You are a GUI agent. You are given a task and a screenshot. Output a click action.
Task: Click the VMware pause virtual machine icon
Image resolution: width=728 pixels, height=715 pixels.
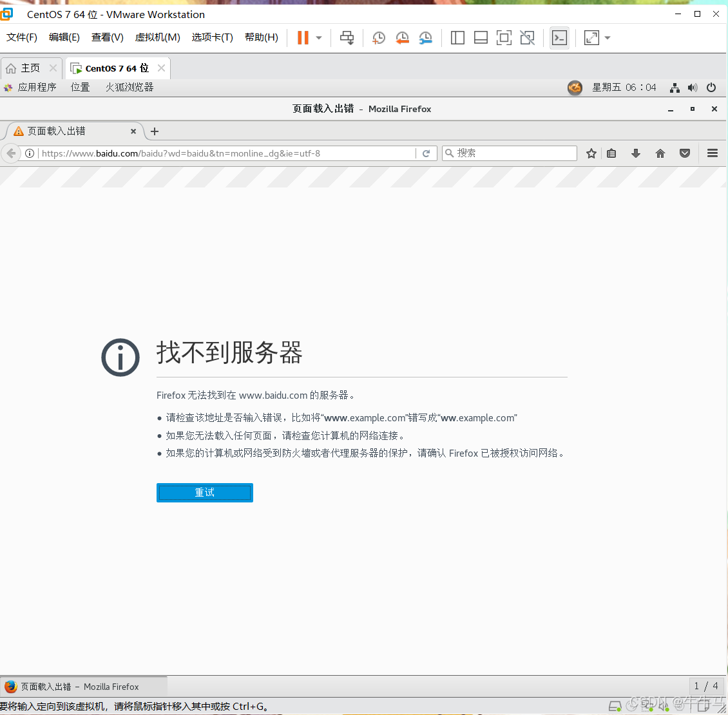(303, 37)
